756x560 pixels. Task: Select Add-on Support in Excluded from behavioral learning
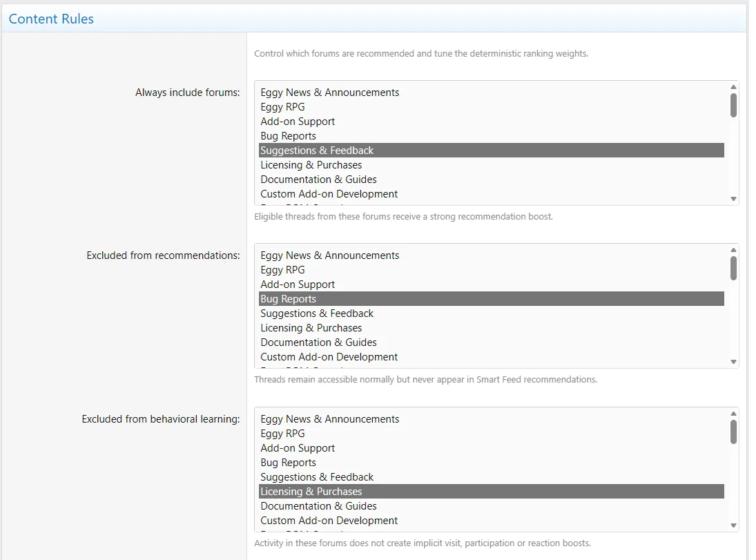tap(492, 448)
